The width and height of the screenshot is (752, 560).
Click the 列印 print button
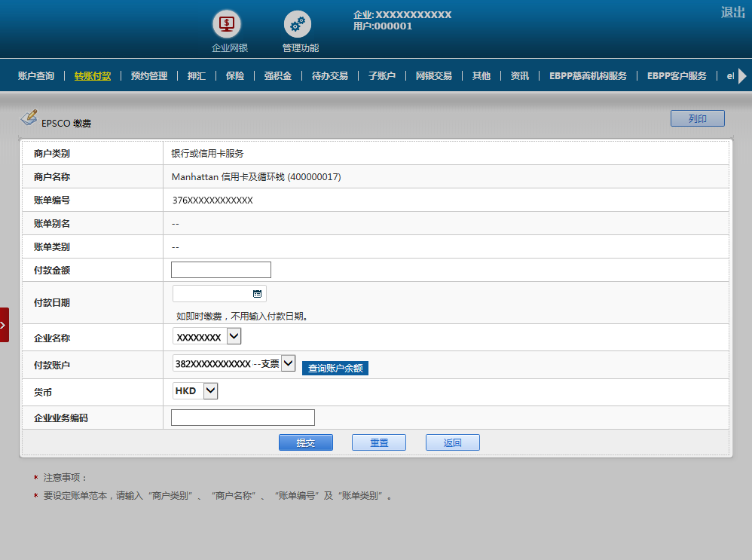coord(697,118)
